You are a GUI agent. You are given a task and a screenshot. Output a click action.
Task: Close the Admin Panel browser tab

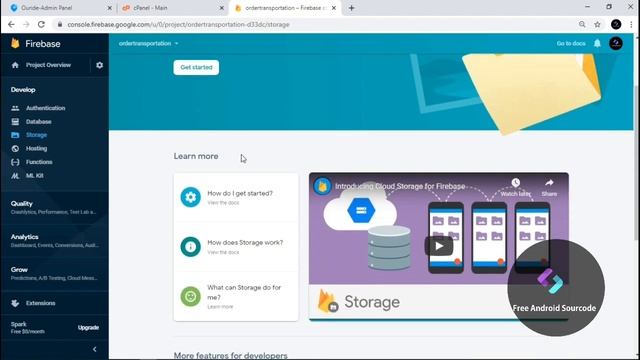[x=109, y=8]
